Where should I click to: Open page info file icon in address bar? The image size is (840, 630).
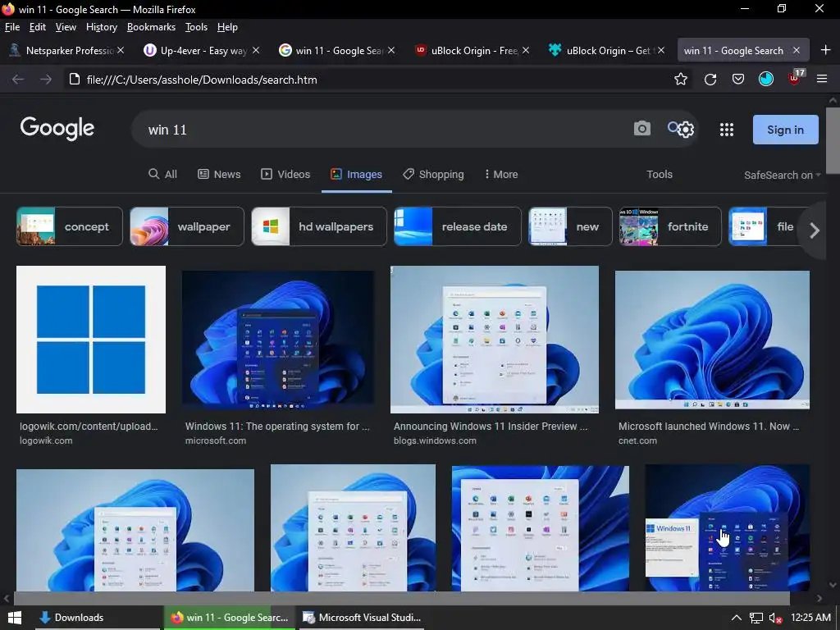[75, 80]
